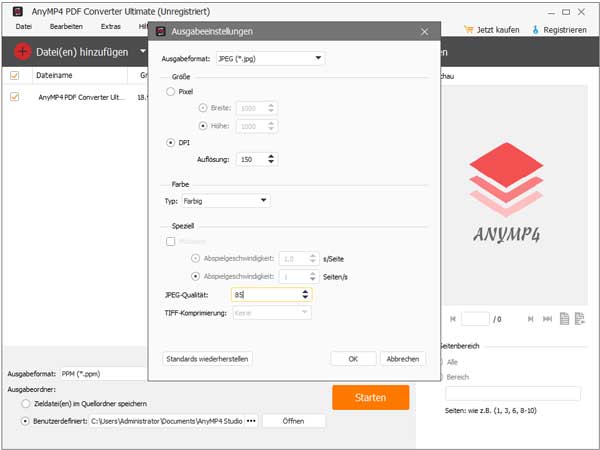Select the s/Seite Abspielgeschwindigkeit radio button
Screen dimensions: 600x450
tap(195, 258)
